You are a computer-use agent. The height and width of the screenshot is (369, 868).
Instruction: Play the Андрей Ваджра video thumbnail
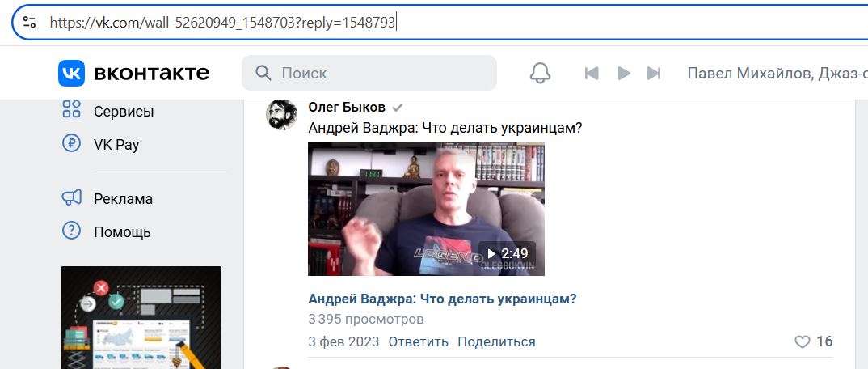tap(426, 209)
